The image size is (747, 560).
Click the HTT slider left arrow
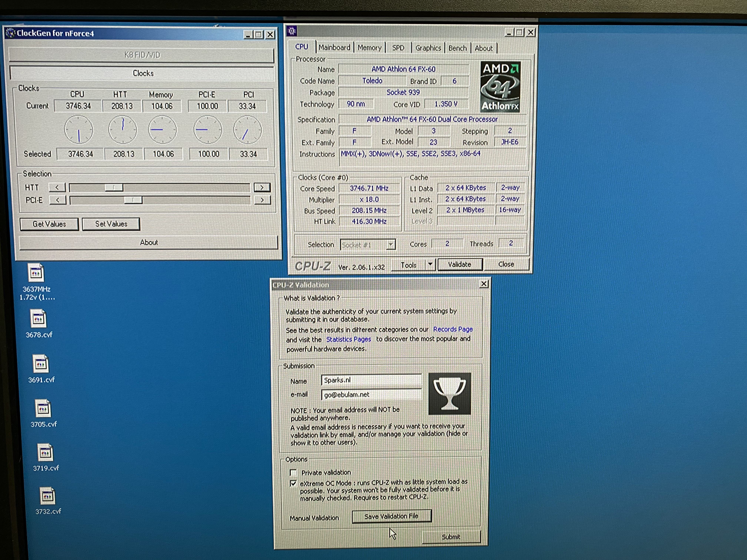coord(57,187)
